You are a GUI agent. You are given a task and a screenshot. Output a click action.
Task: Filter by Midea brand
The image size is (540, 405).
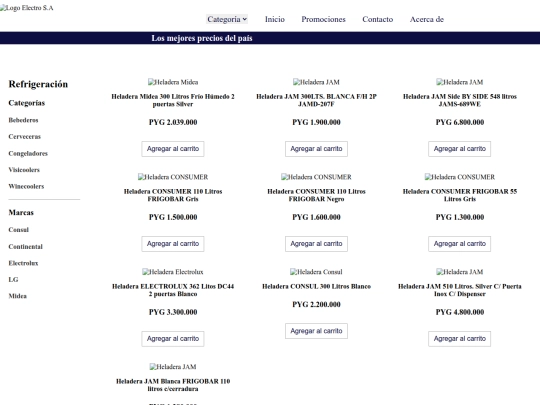(18, 296)
